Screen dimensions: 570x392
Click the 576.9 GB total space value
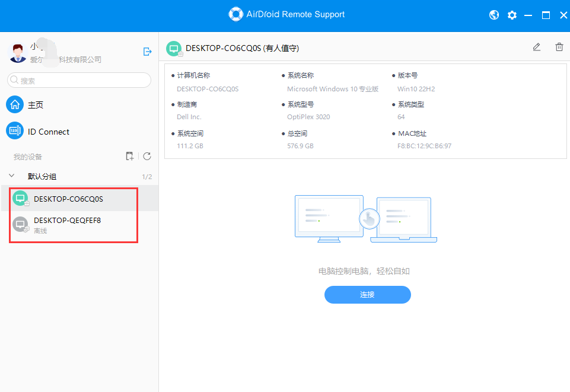tap(300, 146)
